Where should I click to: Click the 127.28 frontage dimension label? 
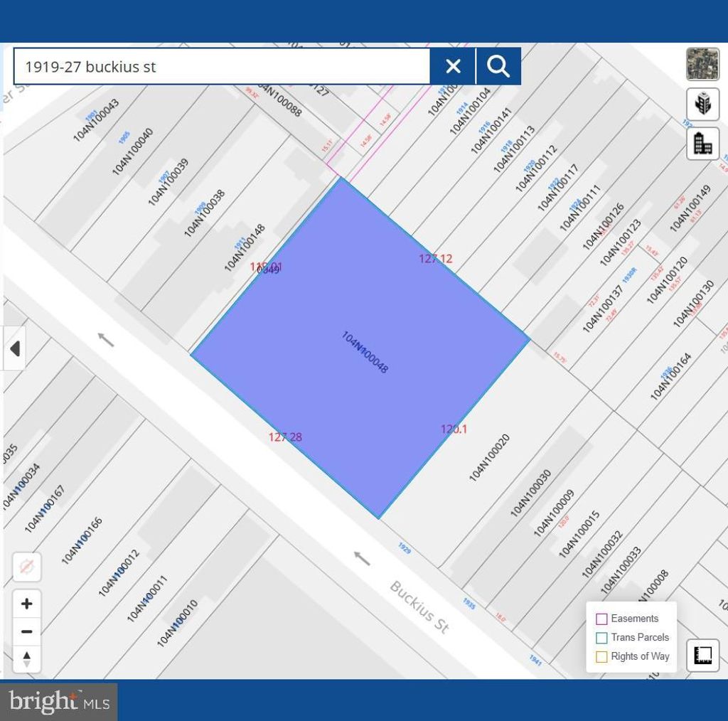[285, 437]
